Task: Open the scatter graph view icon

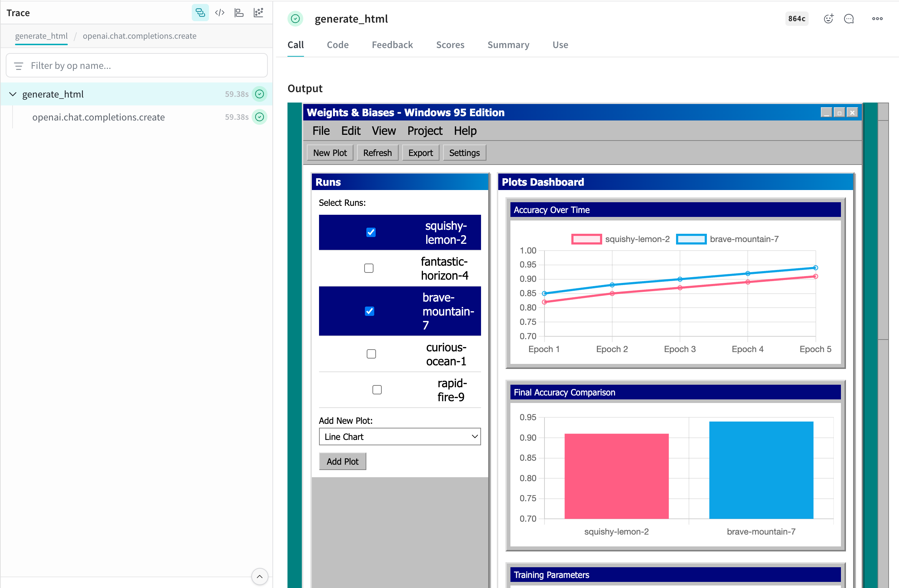Action: [x=259, y=13]
